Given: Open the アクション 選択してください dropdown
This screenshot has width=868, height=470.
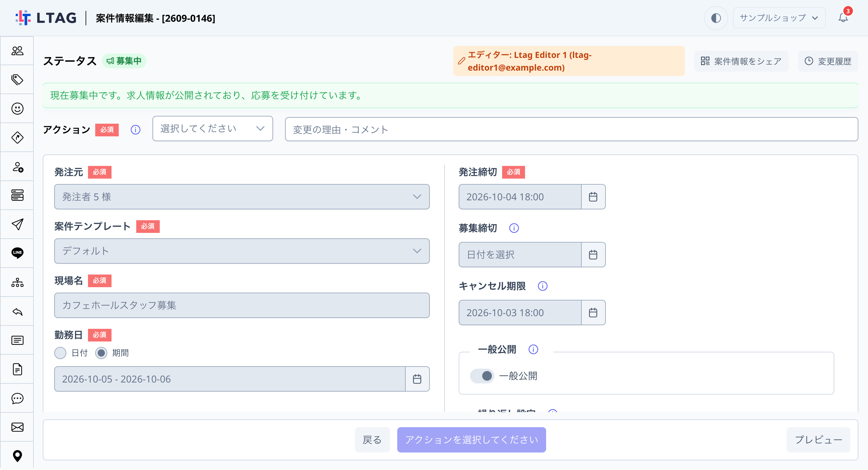Looking at the screenshot, I should coord(212,129).
